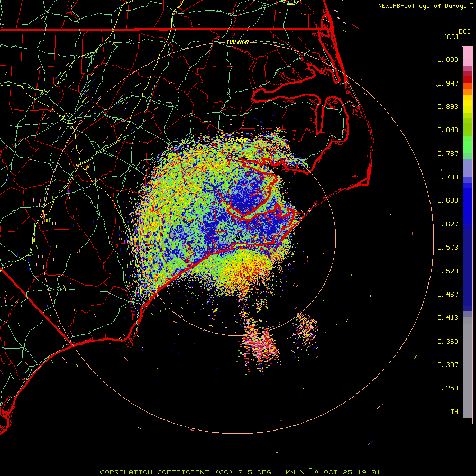The image size is (476, 476).
Task: Click the 100 NMI range ring label
Action: tap(237, 42)
